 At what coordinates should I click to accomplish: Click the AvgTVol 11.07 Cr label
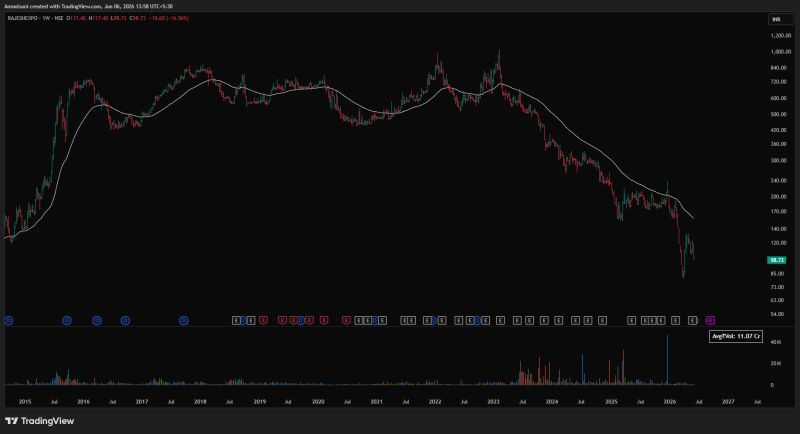736,336
